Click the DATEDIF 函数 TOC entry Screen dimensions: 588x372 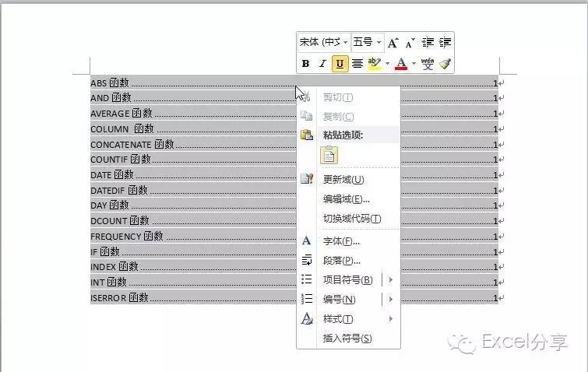coord(119,191)
